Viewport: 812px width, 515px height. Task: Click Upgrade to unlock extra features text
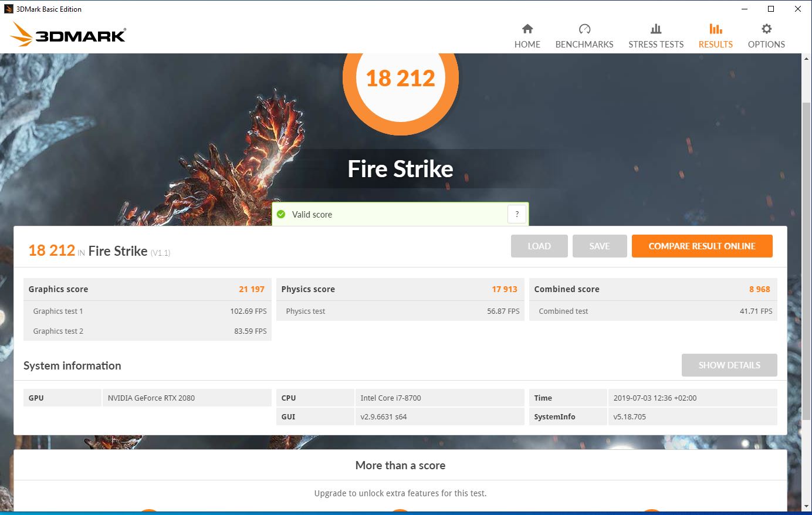click(x=400, y=493)
